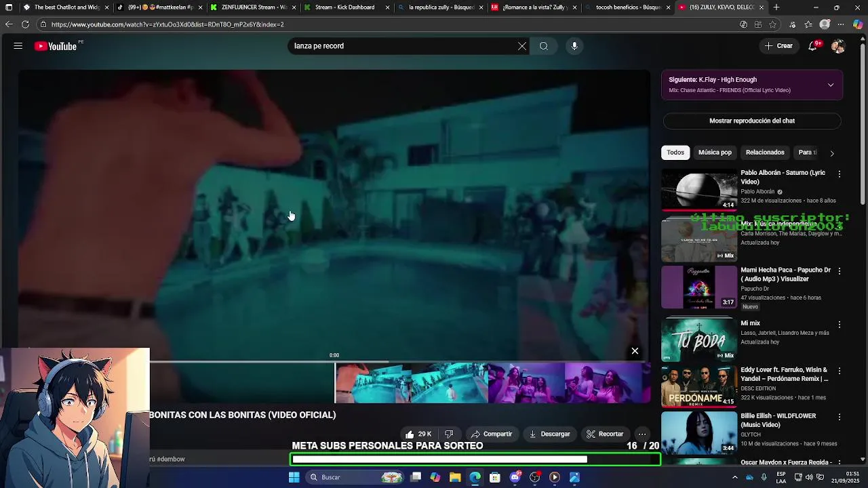Open Microsoft Edge from taskbar
The image size is (868, 488).
[475, 477]
